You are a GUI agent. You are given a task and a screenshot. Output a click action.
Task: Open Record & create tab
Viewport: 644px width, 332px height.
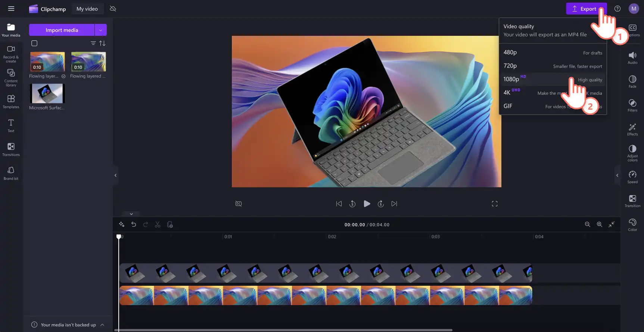tap(11, 54)
